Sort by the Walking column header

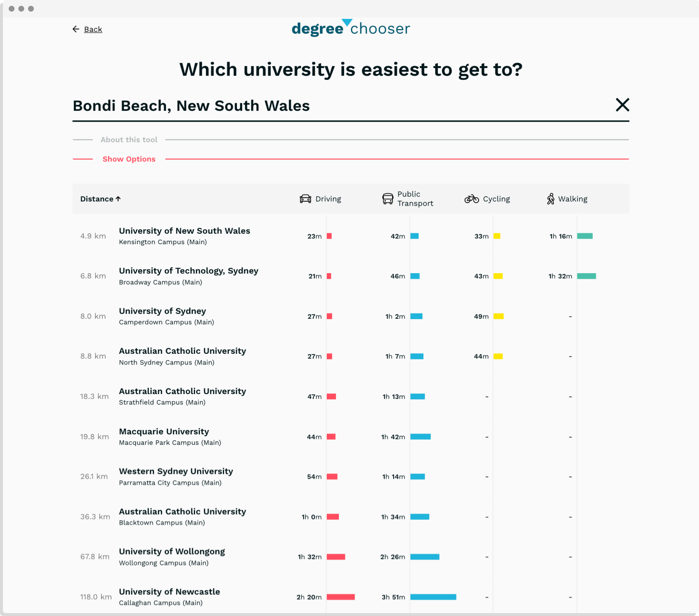[x=572, y=199]
